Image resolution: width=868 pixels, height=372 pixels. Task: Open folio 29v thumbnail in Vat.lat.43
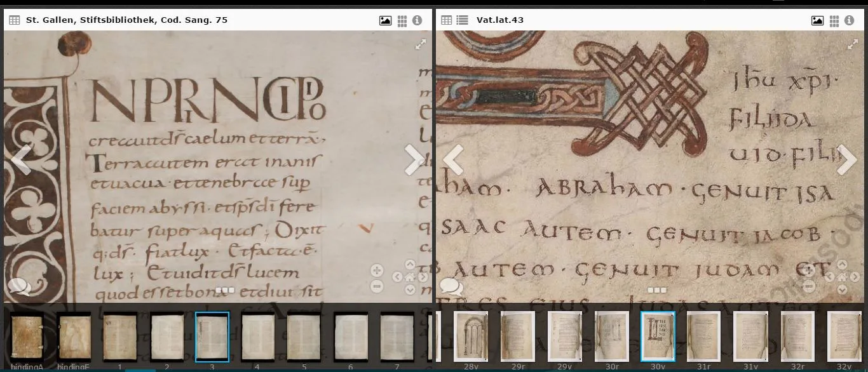[x=565, y=337]
